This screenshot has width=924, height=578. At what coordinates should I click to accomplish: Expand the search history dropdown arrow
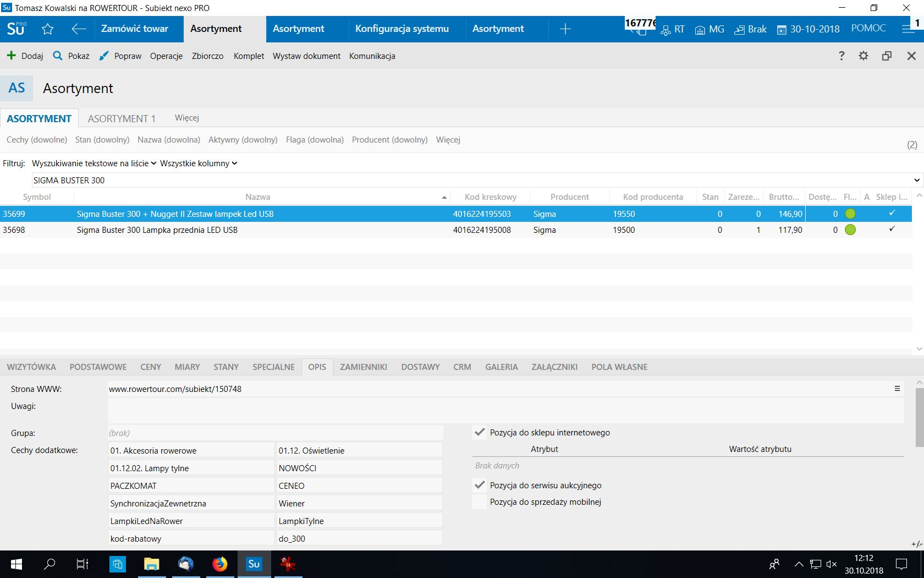(916, 180)
